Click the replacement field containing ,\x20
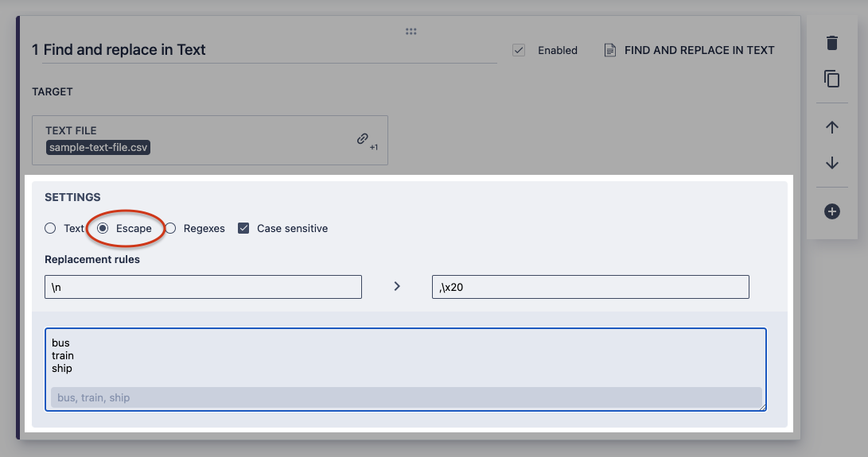The height and width of the screenshot is (457, 868). tap(590, 287)
